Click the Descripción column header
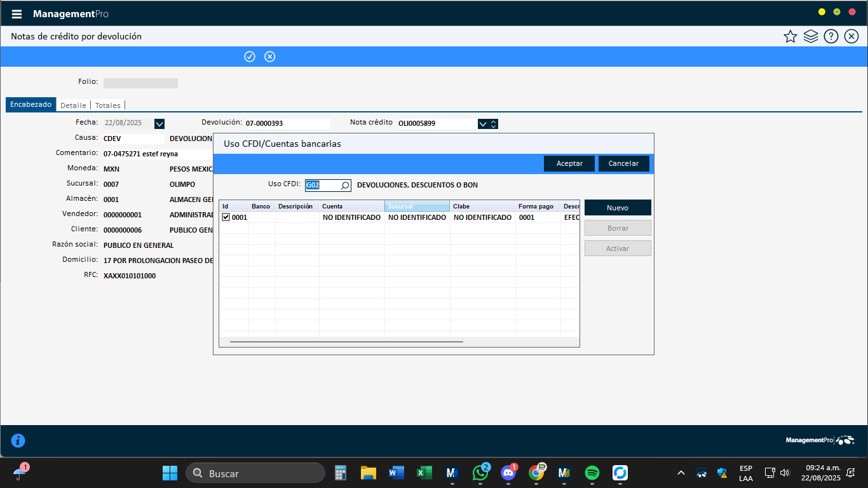This screenshot has height=488, width=868. click(297, 207)
